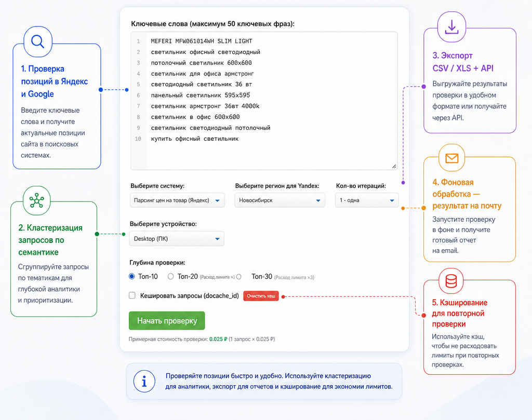This screenshot has height=420, width=532.
Task: Select the Топ-20 depth radio button
Action: (x=170, y=276)
